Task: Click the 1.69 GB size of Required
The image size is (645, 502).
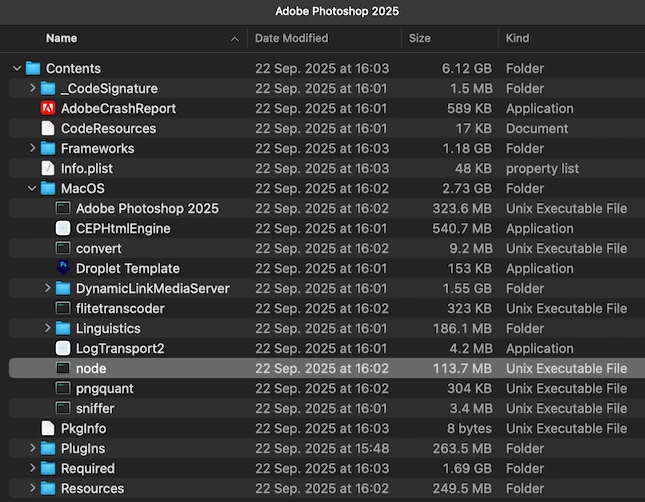Action: (467, 468)
